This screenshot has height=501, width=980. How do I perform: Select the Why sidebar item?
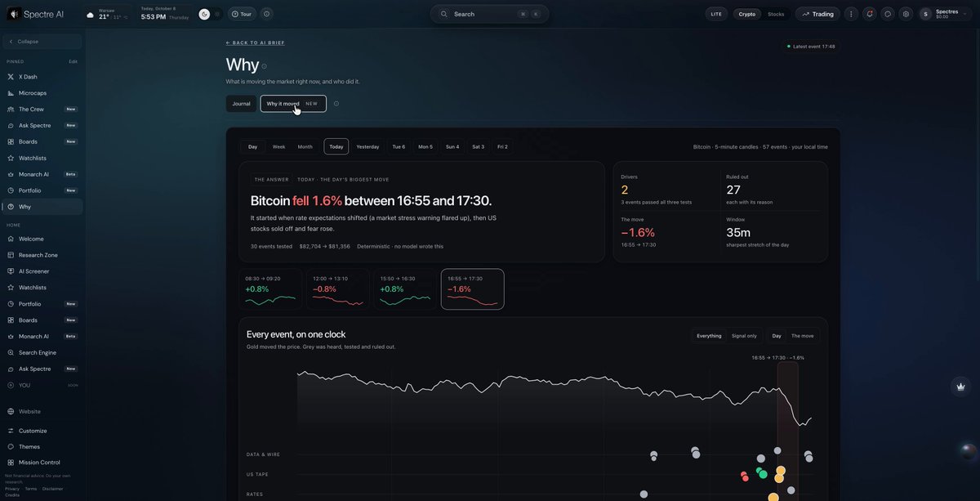tap(42, 207)
